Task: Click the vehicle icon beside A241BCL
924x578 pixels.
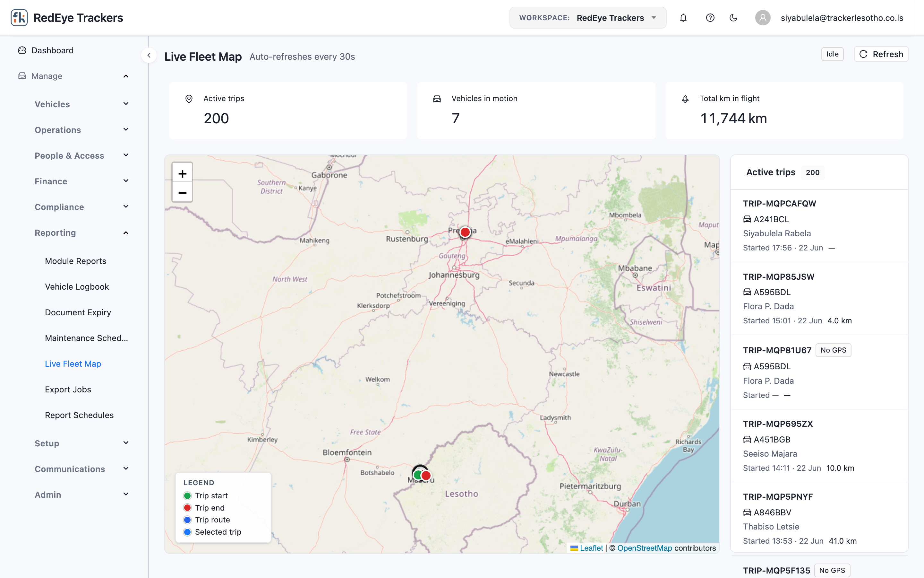Action: [747, 219]
